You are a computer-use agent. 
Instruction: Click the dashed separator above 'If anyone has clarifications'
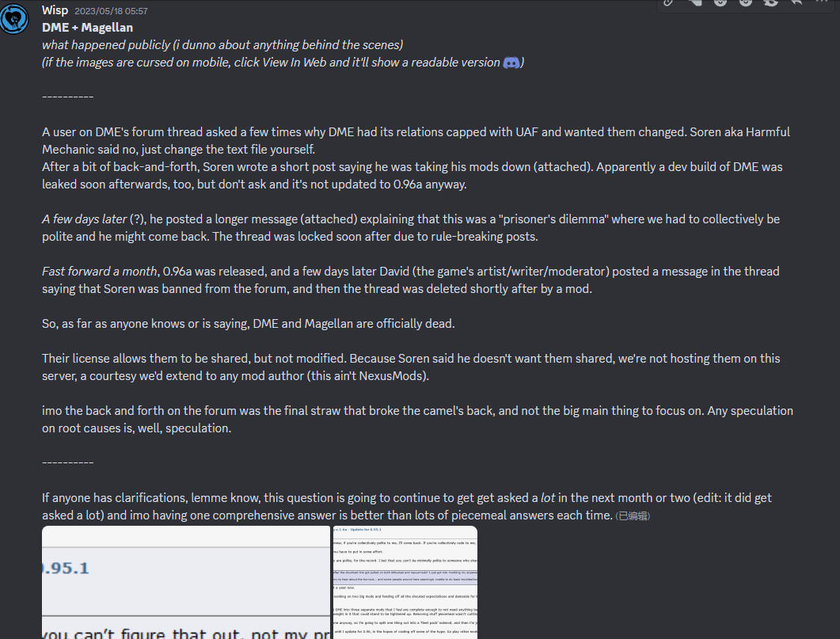(x=67, y=462)
